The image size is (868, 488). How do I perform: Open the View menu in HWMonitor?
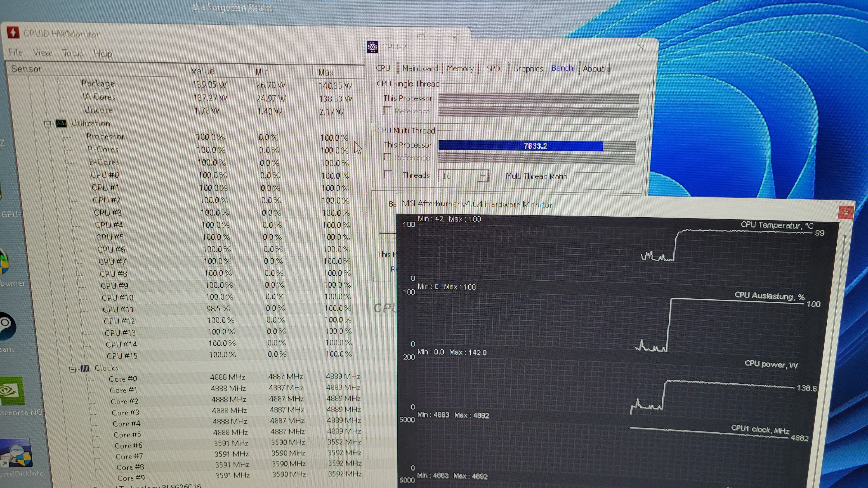click(x=42, y=53)
